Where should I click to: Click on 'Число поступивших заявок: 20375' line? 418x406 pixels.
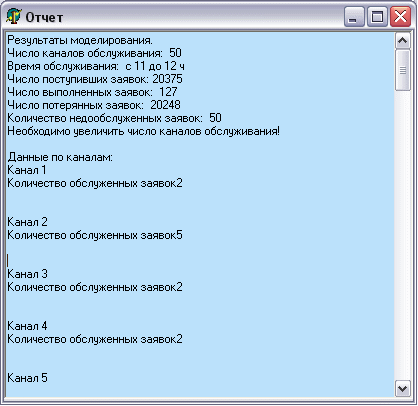(95, 79)
